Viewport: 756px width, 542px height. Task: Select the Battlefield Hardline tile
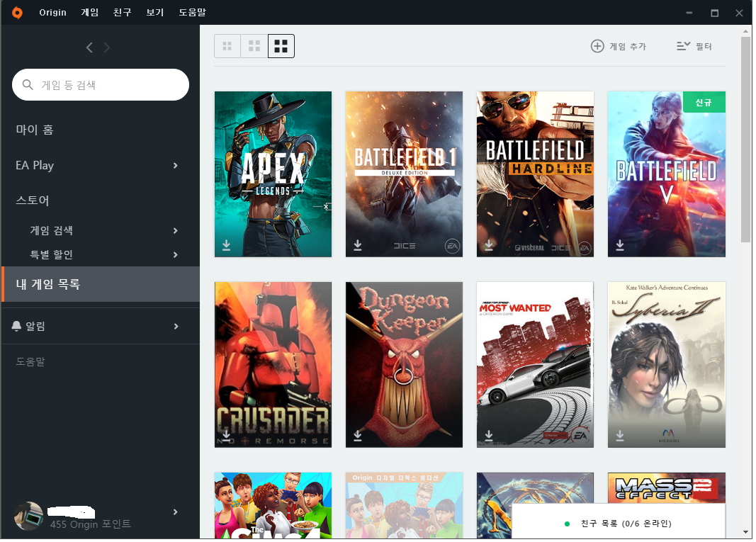point(535,174)
